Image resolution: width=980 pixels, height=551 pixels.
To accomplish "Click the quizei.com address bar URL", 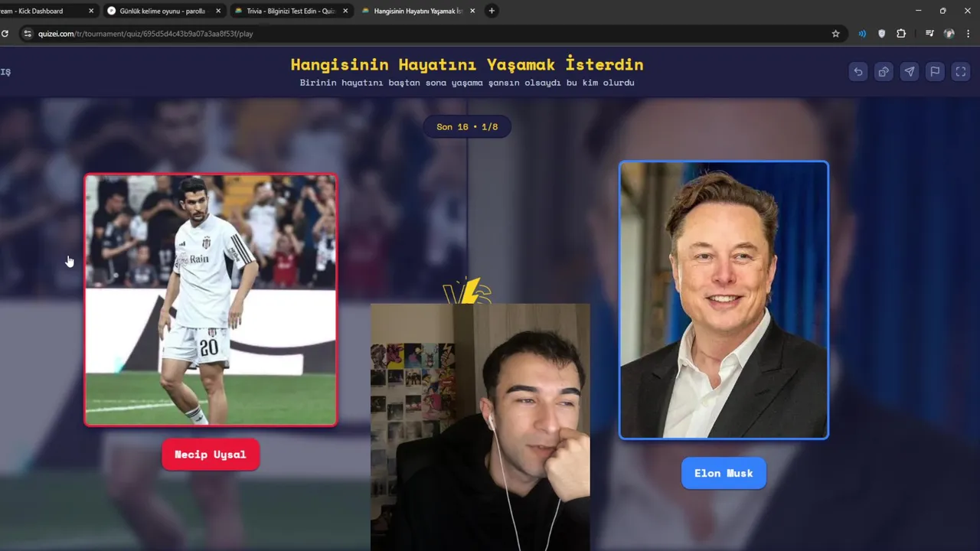I will (x=145, y=34).
